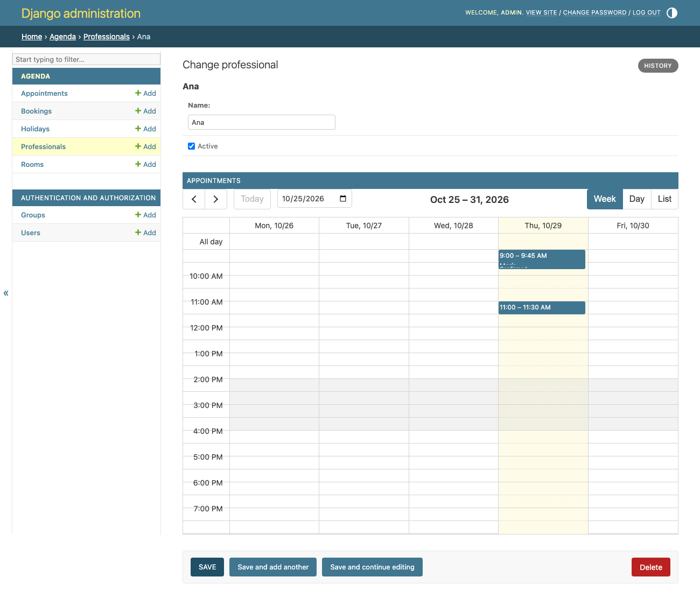
Task: Uncheck the Active checkbox
Action: point(191,146)
